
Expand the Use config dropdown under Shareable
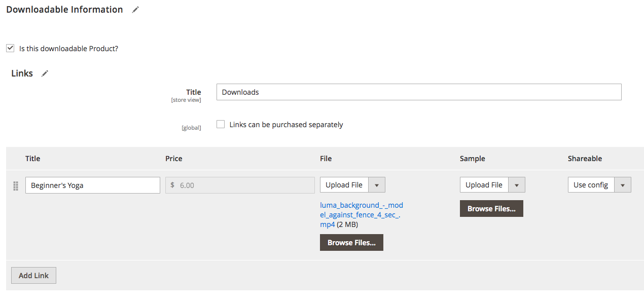[622, 184]
